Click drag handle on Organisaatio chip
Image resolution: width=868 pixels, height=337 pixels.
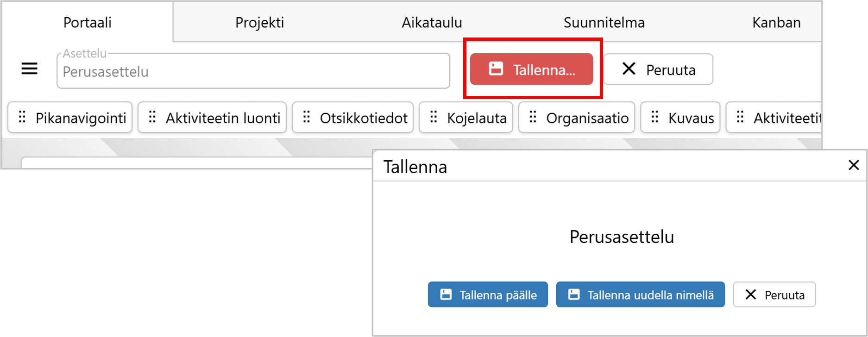click(x=533, y=117)
